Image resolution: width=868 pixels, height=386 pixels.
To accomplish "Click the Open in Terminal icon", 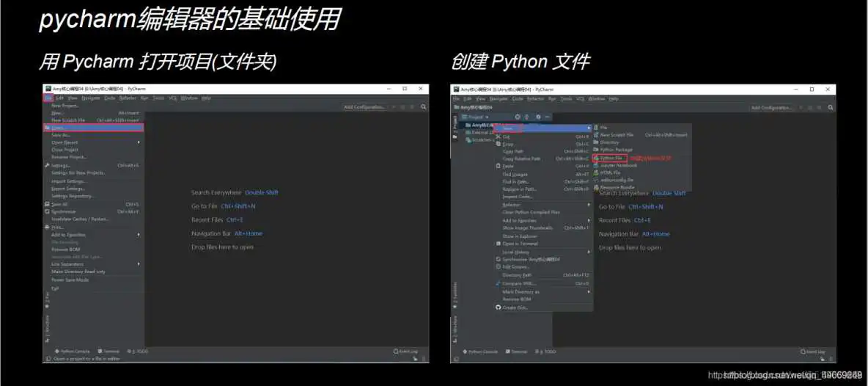I will point(499,244).
